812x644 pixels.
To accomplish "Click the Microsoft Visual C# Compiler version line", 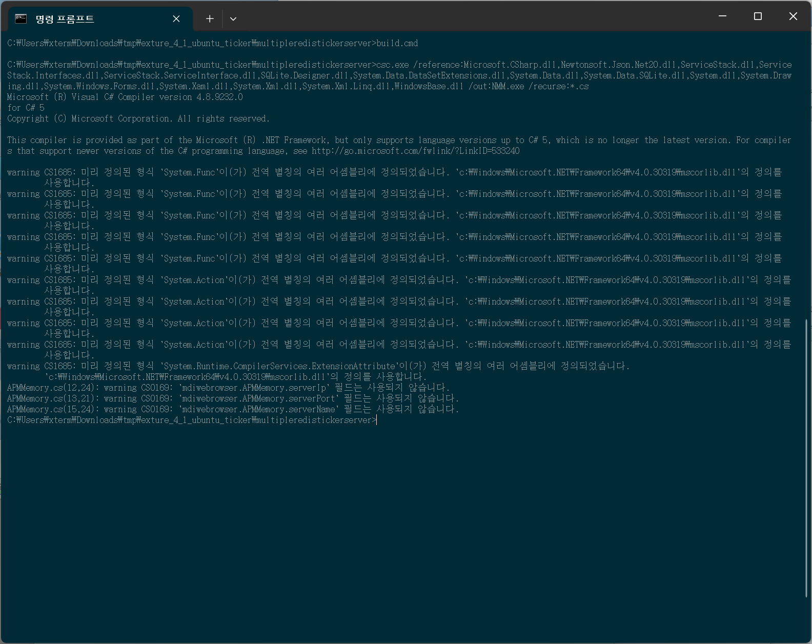I will 125,97.
